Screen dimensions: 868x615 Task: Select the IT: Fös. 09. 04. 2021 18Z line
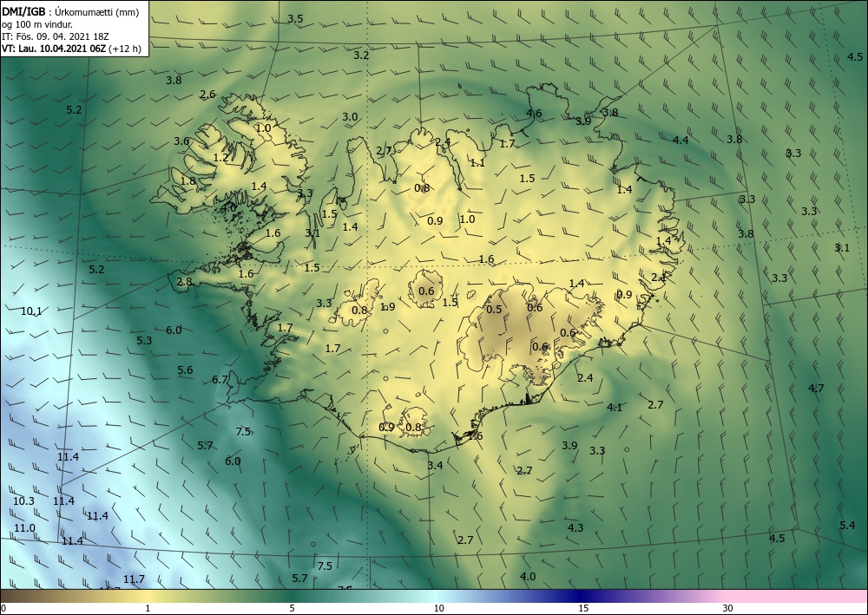[x=56, y=36]
